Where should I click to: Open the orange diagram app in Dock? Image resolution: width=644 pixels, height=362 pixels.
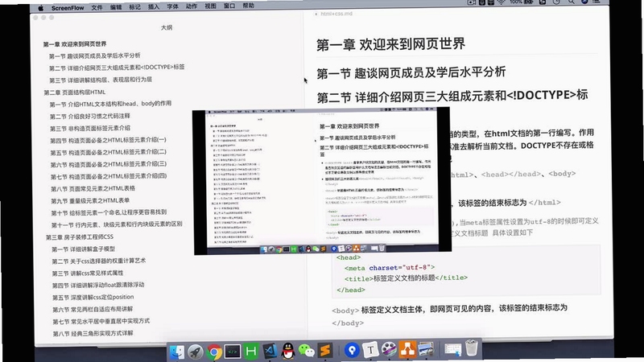pyautogui.click(x=407, y=349)
